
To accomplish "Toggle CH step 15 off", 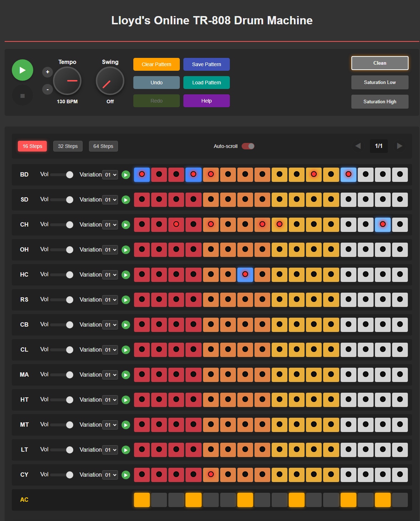I will [x=383, y=224].
